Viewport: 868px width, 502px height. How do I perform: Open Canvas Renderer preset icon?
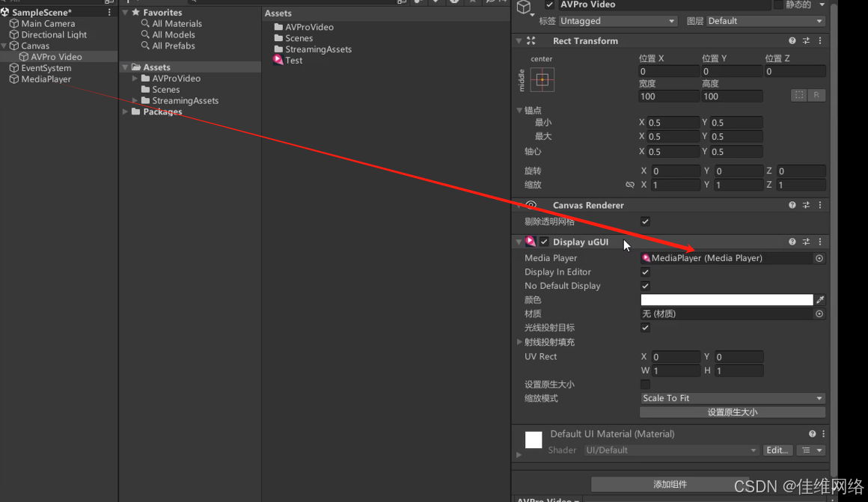806,205
